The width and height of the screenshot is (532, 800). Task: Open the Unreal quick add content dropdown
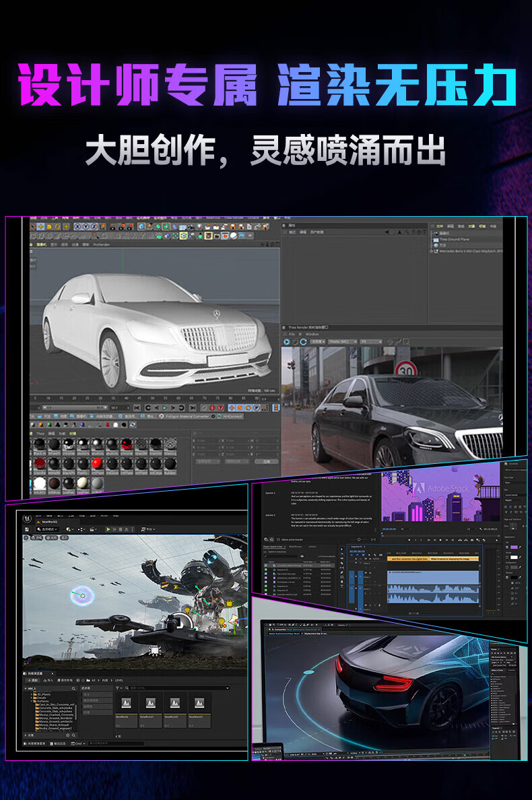tap(70, 529)
